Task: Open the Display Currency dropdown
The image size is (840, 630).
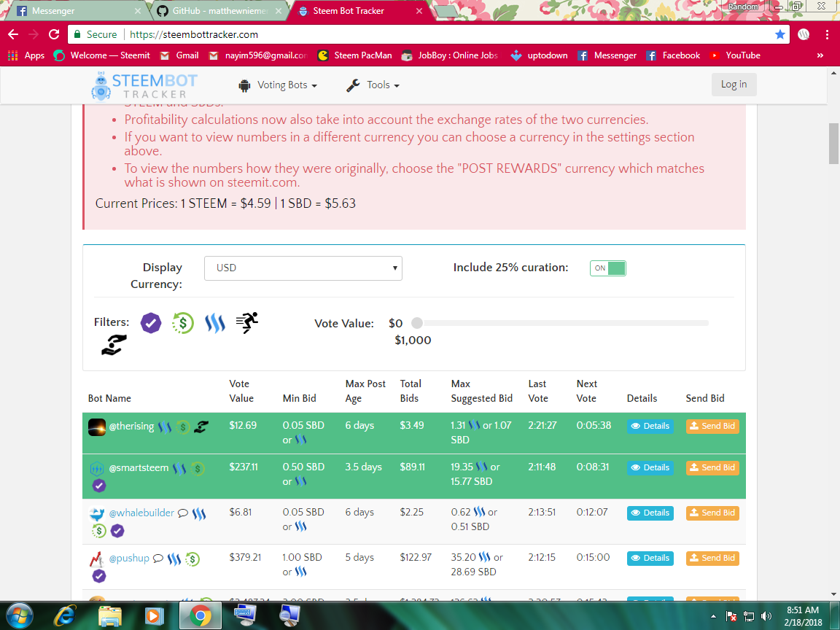Action: click(x=303, y=268)
